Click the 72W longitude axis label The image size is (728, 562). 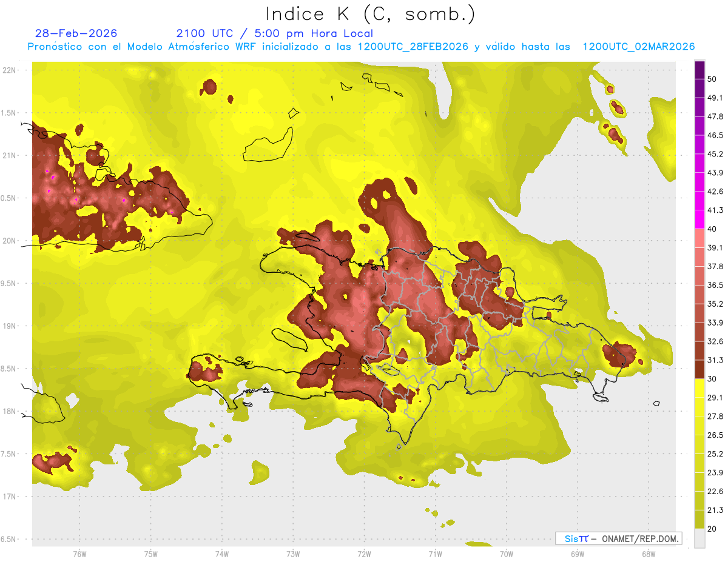364,554
